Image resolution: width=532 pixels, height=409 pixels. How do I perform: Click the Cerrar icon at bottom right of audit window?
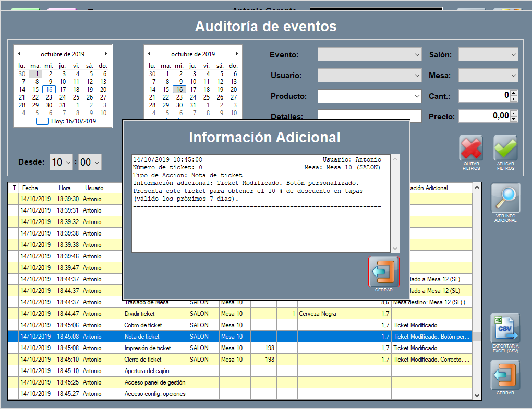(505, 375)
